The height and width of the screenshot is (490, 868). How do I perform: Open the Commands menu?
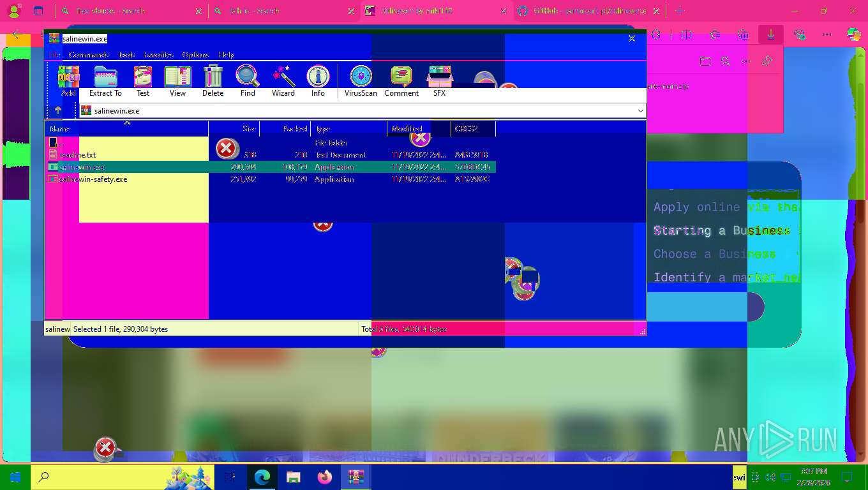pos(89,55)
